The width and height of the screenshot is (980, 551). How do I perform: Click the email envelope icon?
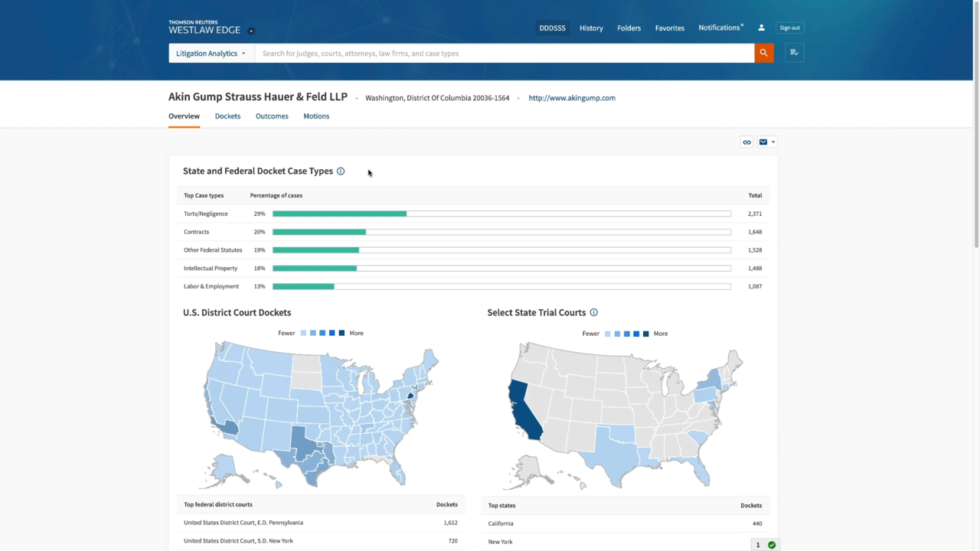coord(763,142)
